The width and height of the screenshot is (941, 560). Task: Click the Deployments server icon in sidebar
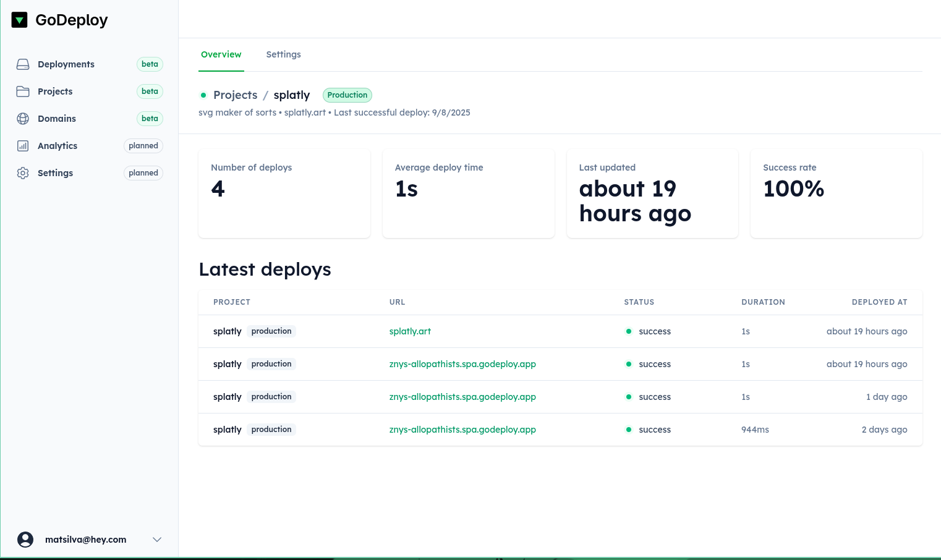pyautogui.click(x=23, y=64)
